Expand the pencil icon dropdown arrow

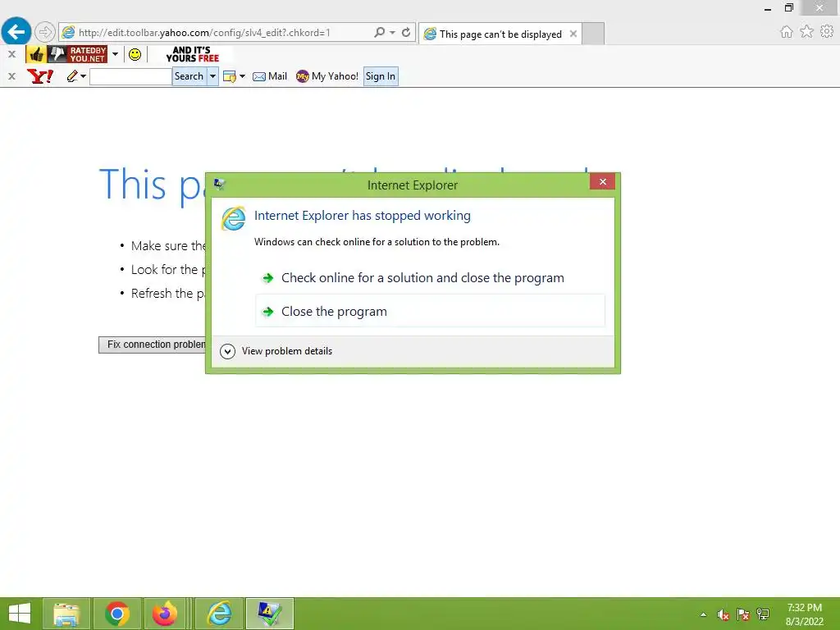[83, 76]
